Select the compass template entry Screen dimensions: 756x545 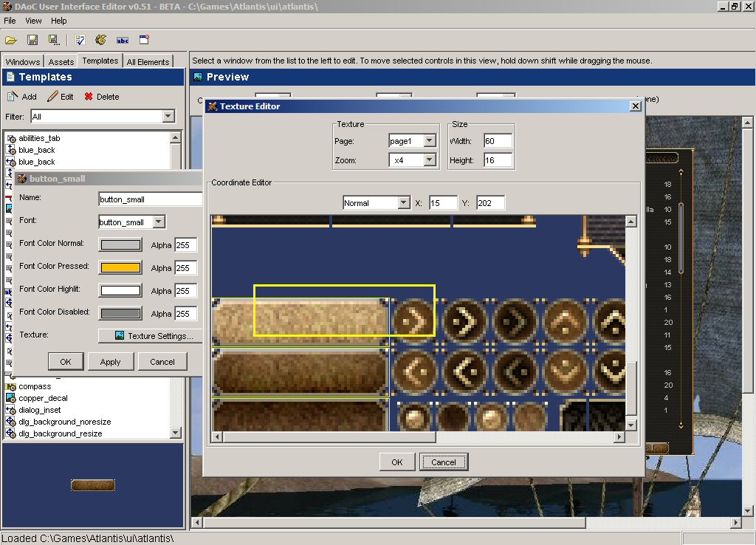35,387
